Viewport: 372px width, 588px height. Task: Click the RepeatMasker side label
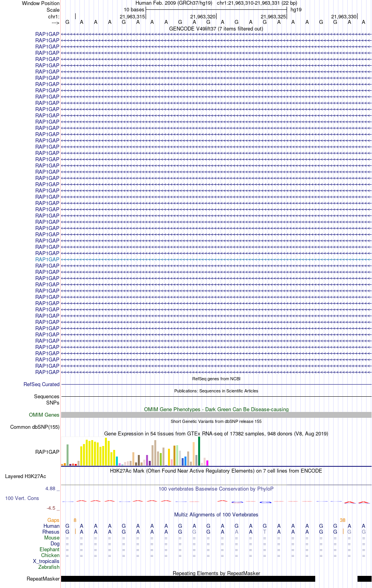[43, 579]
